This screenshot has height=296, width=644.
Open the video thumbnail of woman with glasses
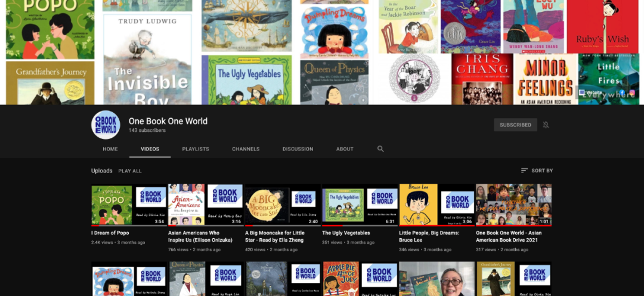[x=437, y=279]
